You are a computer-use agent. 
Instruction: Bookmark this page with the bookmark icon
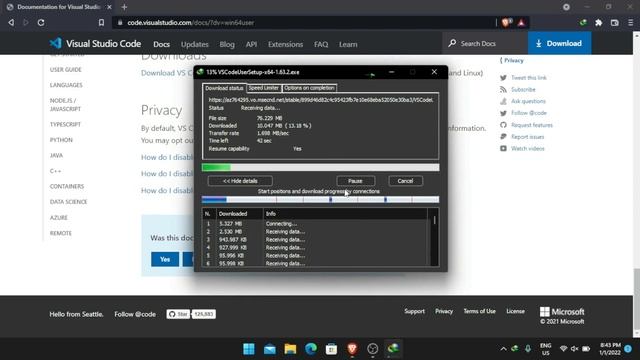click(101, 22)
